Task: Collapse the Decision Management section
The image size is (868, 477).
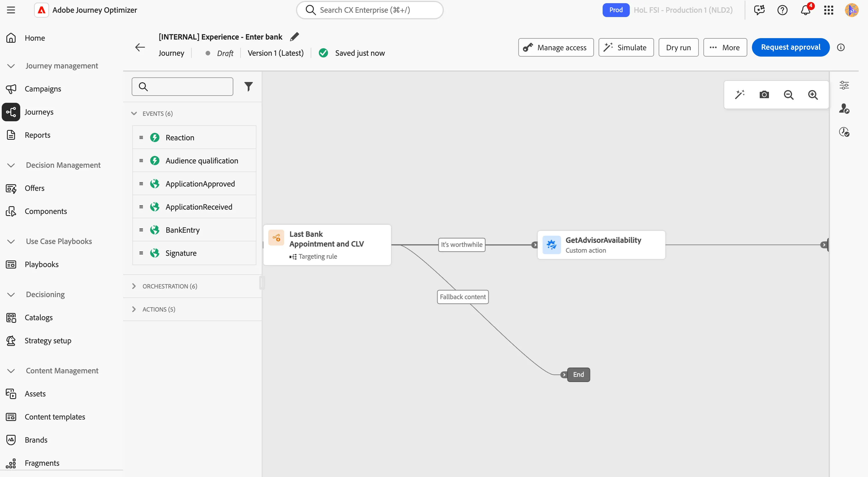Action: 11,165
